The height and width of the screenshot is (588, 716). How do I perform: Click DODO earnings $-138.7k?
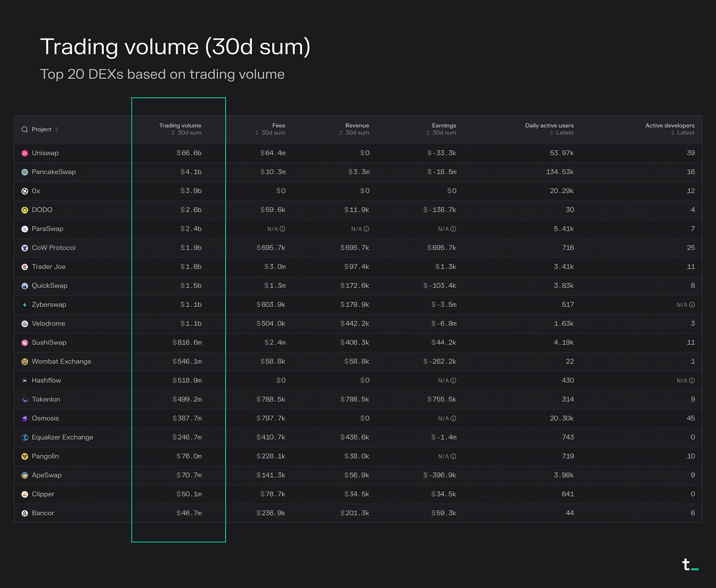[x=440, y=210]
